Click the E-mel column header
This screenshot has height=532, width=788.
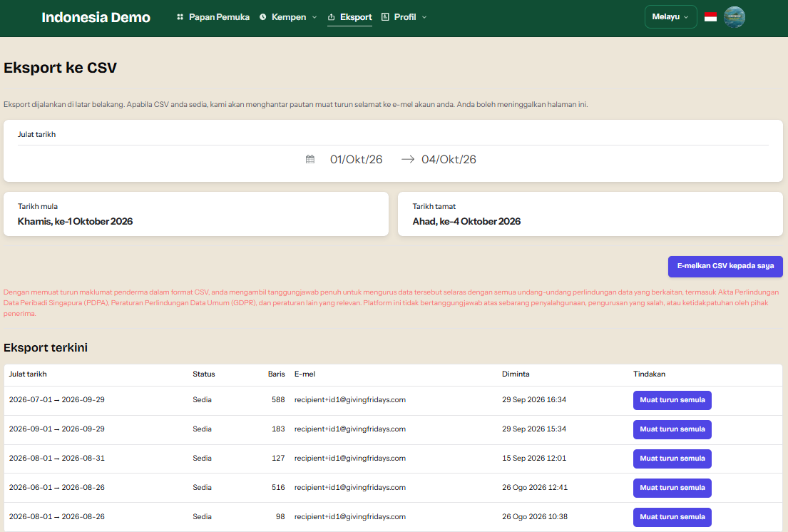click(305, 374)
